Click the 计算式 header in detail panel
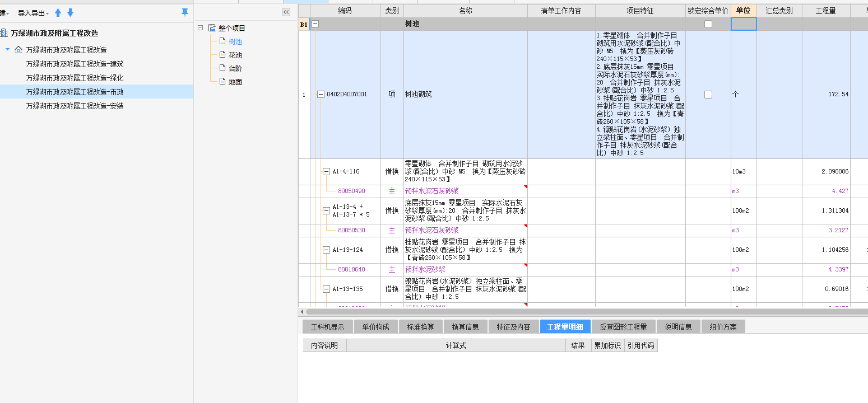Screen dimensions: 868x403 tap(456, 345)
